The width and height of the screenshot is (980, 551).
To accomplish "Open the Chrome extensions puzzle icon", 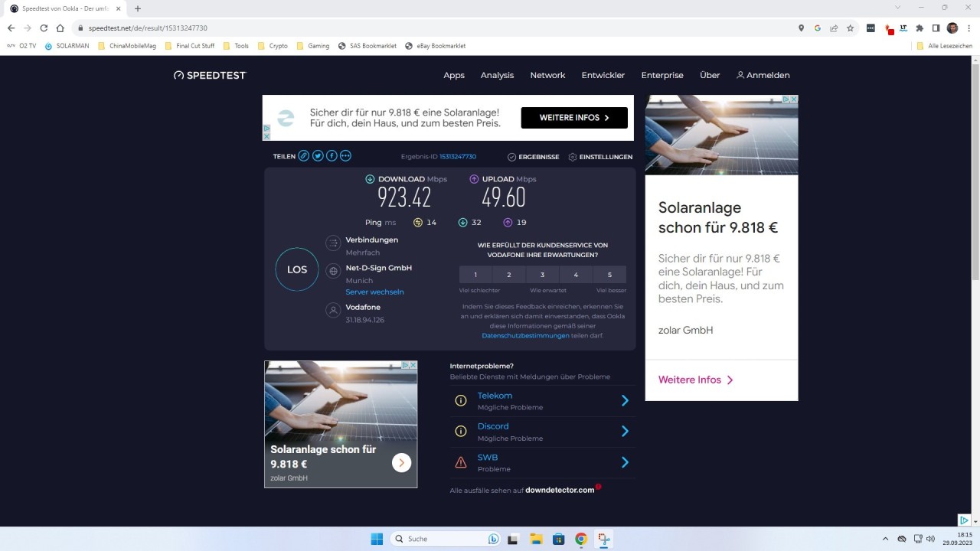I will tap(920, 28).
